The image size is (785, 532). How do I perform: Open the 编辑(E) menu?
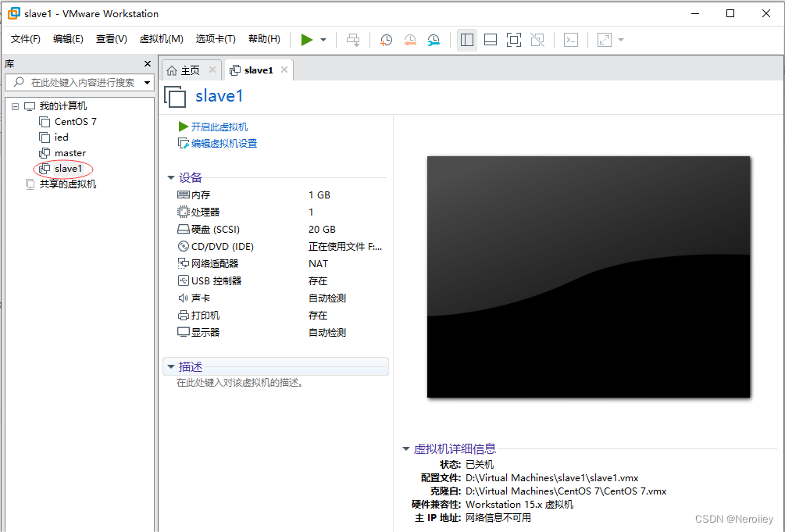tap(68, 39)
